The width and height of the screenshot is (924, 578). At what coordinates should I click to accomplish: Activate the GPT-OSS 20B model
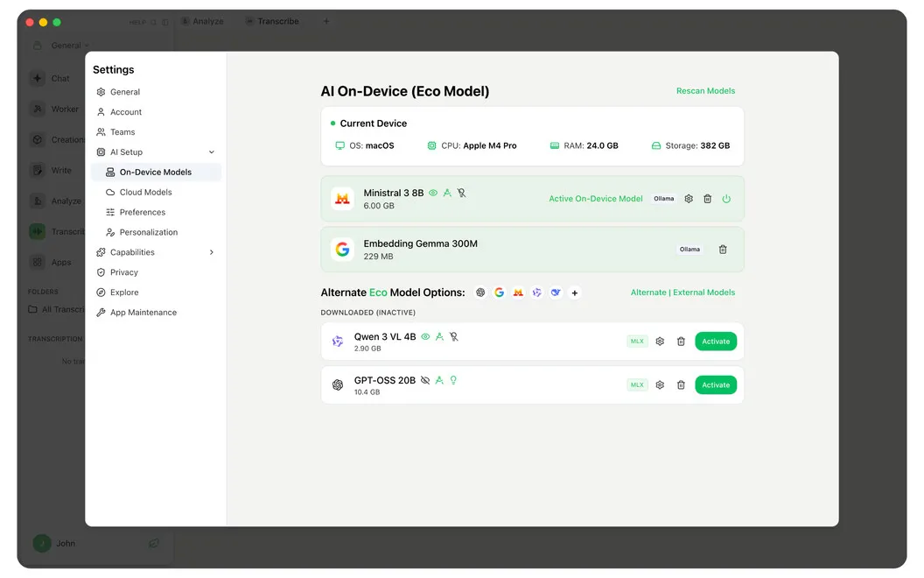716,385
